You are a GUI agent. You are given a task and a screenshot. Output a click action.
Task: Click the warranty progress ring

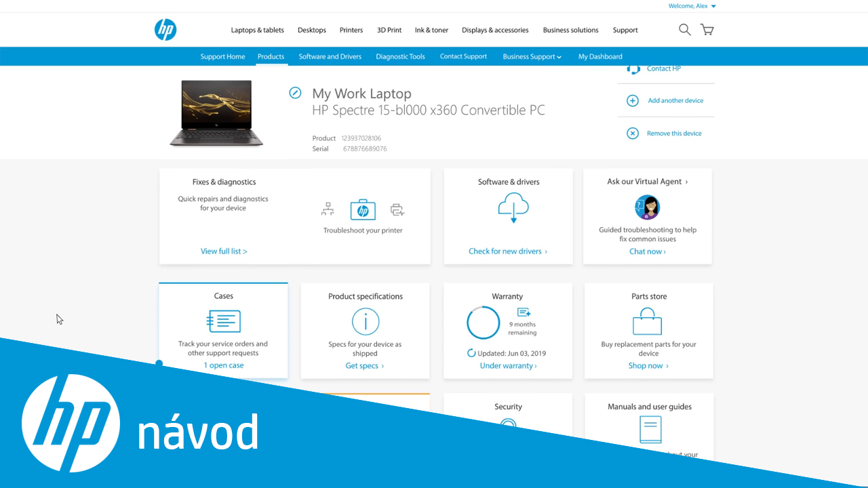(x=484, y=323)
